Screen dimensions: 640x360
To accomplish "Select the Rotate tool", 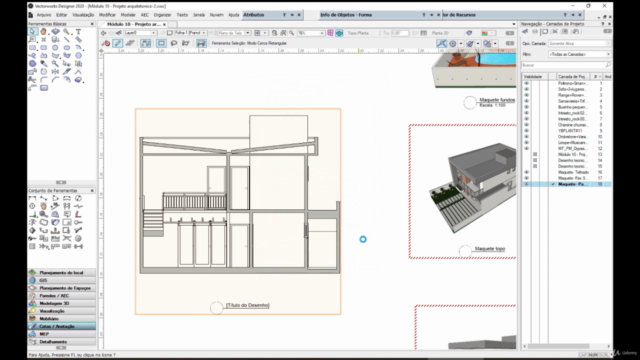I will click(44, 71).
